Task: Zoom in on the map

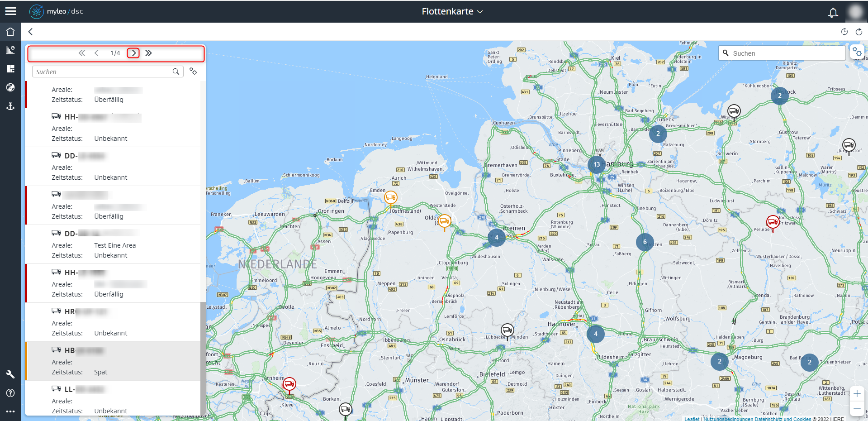Action: (x=857, y=393)
